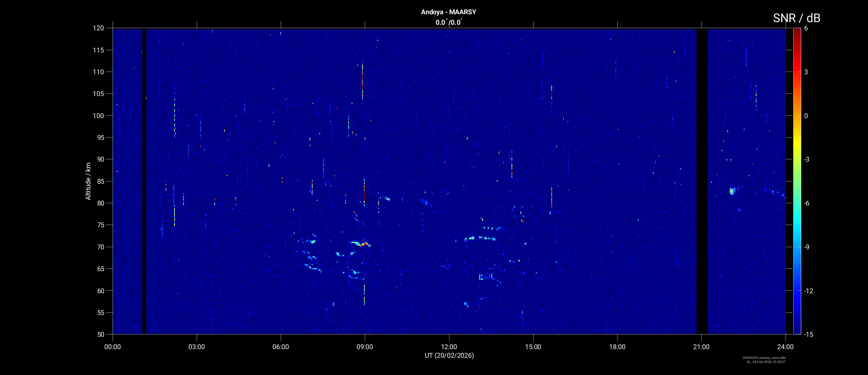The image size is (868, 375).
Task: Click the green echo patch near 22:00
Action: [x=732, y=191]
